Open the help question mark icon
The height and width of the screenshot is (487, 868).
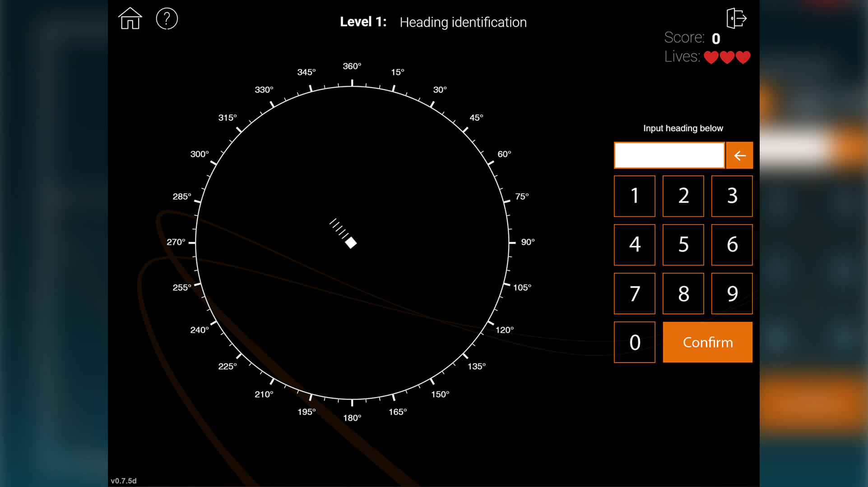tap(167, 19)
